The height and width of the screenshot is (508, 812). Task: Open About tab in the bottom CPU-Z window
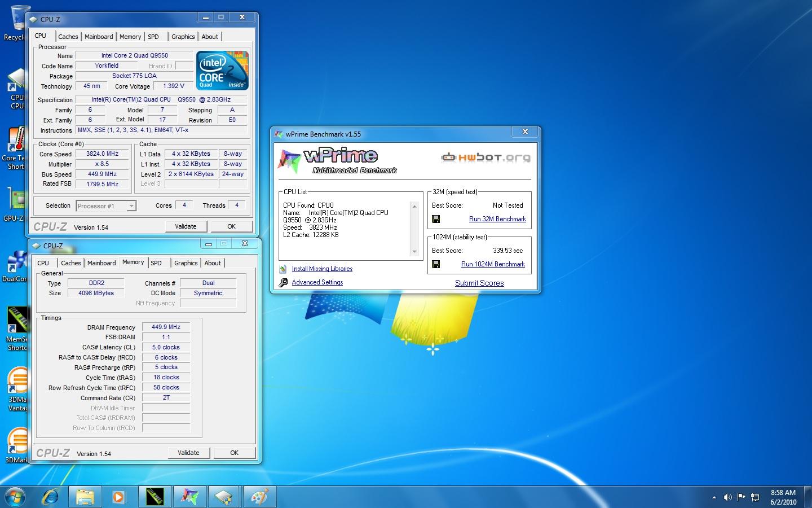(x=213, y=263)
